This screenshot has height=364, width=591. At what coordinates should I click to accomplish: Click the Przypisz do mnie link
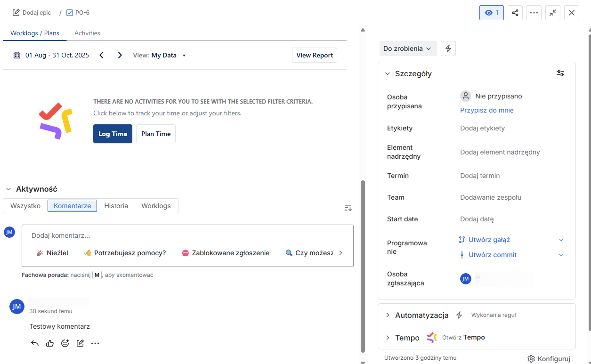click(x=486, y=110)
